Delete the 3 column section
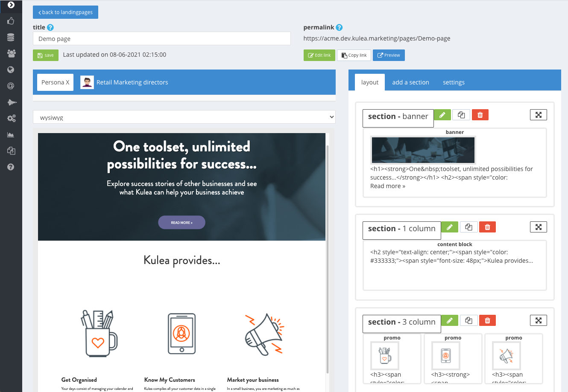 click(487, 320)
